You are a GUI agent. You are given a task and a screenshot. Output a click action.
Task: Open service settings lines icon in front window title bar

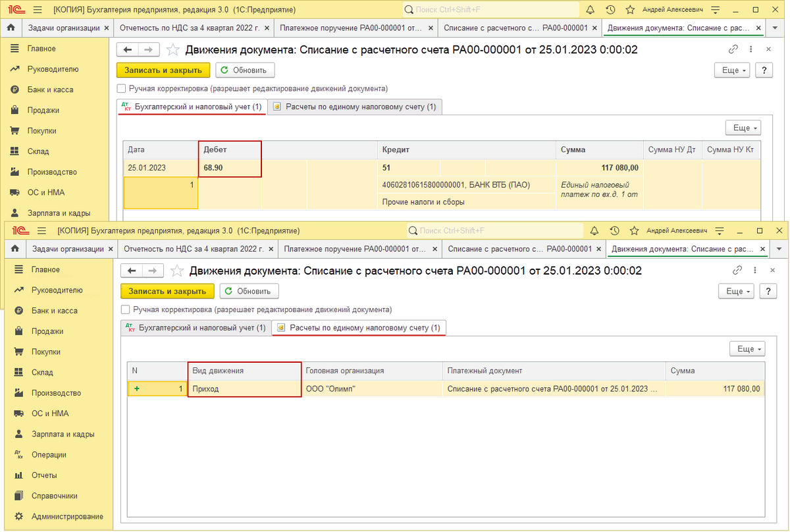720,231
